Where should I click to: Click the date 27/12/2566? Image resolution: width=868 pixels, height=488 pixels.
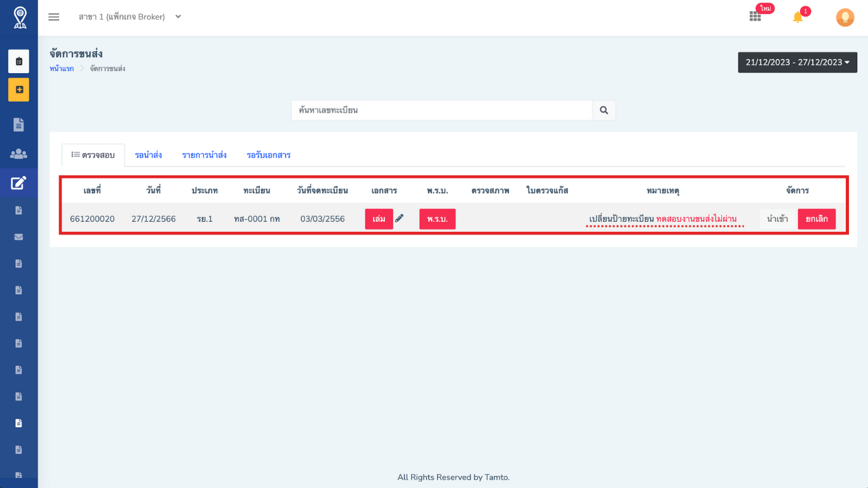[x=153, y=219]
